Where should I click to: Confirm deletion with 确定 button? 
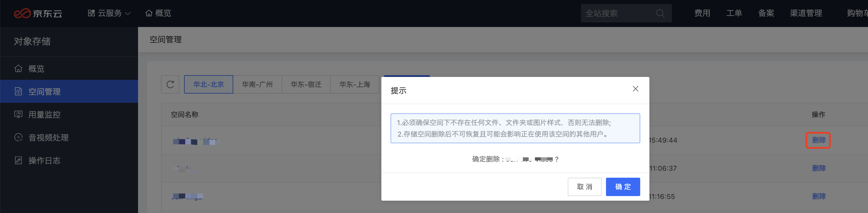coord(623,187)
